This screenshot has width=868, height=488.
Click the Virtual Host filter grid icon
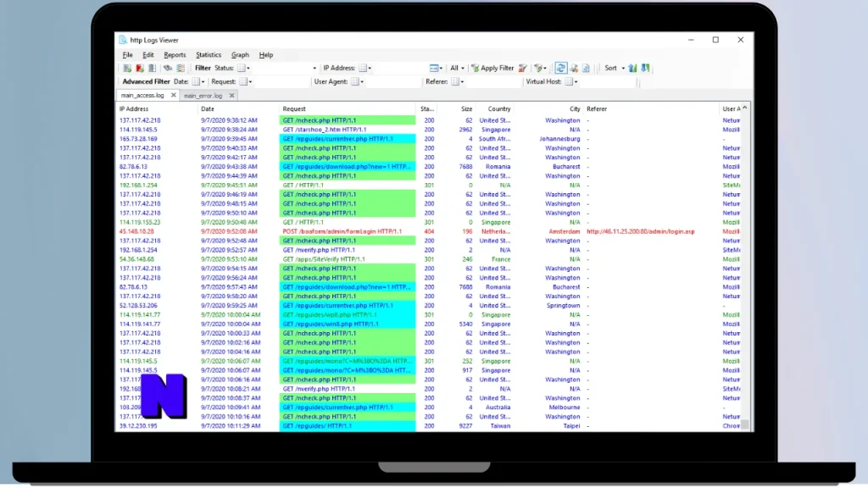569,81
